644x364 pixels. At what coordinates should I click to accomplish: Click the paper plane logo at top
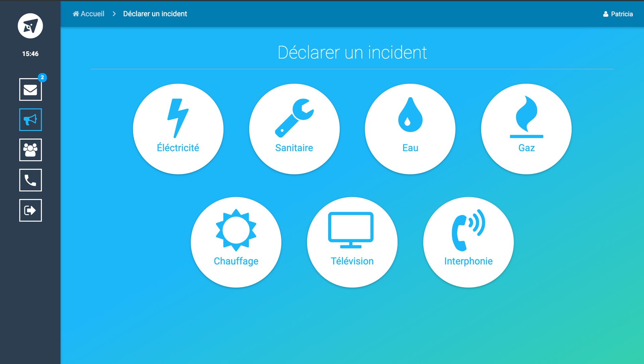30,26
